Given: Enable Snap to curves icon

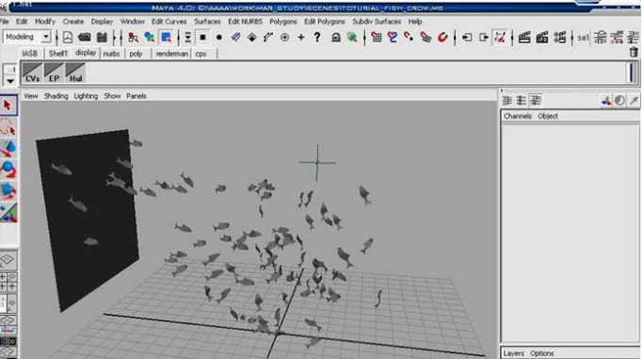Looking at the screenshot, I should click(x=393, y=38).
